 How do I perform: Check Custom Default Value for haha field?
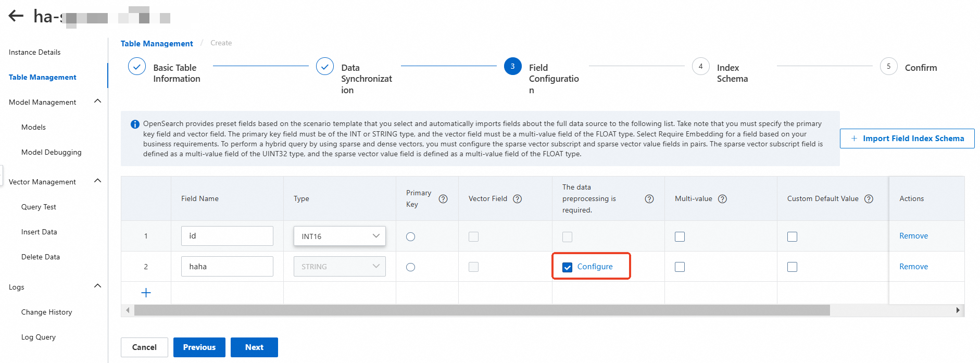point(792,267)
